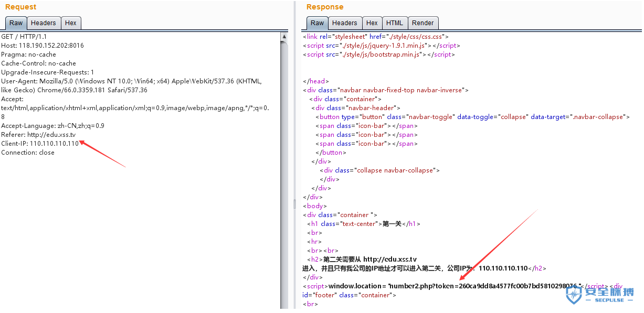Click the window.location number2.php token script line
The image size is (644, 313).
pyautogui.click(x=462, y=286)
